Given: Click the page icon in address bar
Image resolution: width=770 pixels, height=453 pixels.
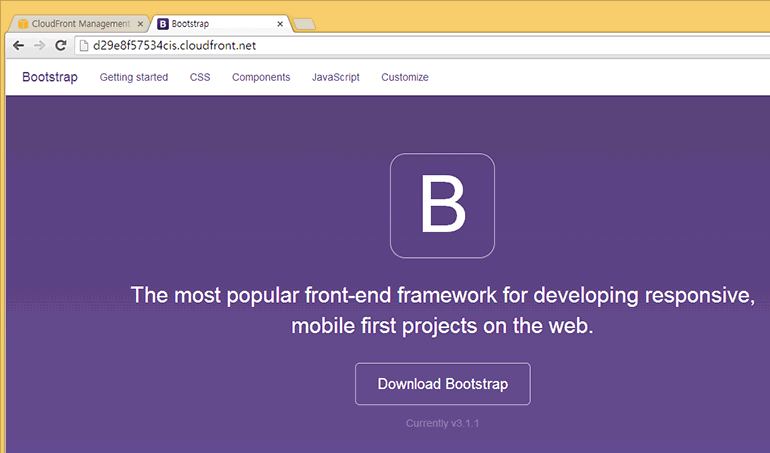Looking at the screenshot, I should (x=82, y=46).
